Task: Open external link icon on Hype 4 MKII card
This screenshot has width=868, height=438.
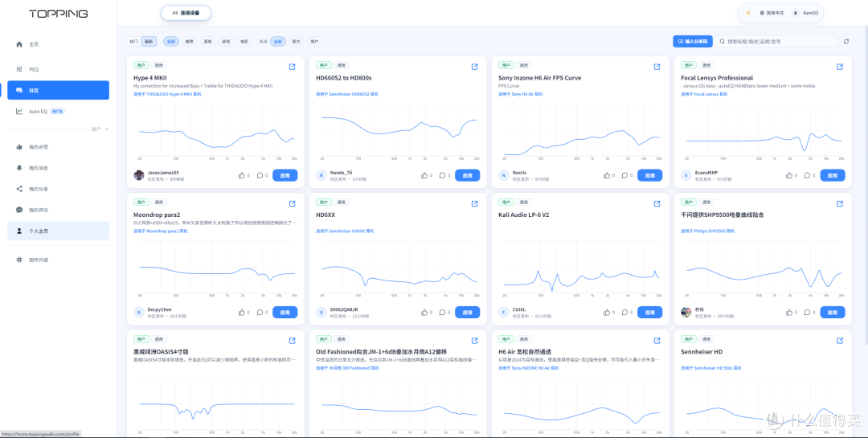Action: click(x=293, y=67)
